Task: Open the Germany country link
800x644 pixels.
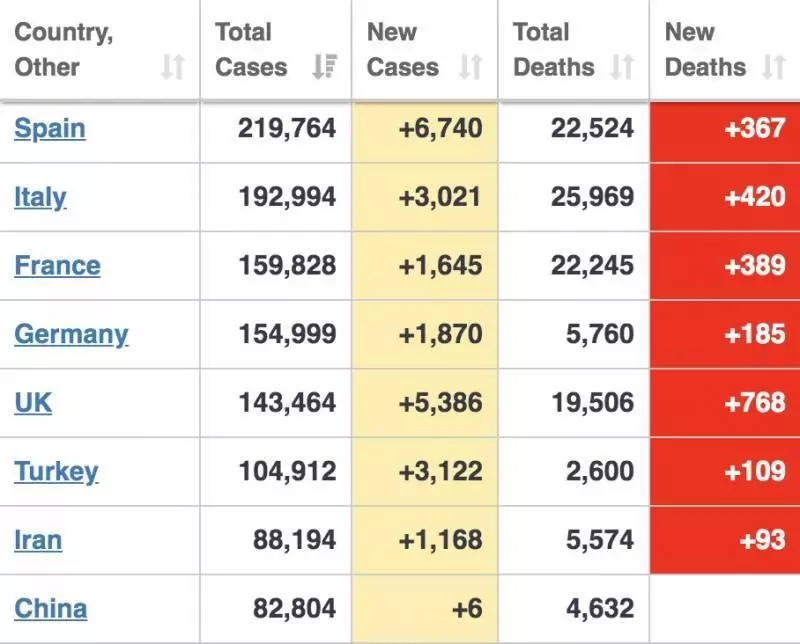Action: pyautogui.click(x=71, y=335)
